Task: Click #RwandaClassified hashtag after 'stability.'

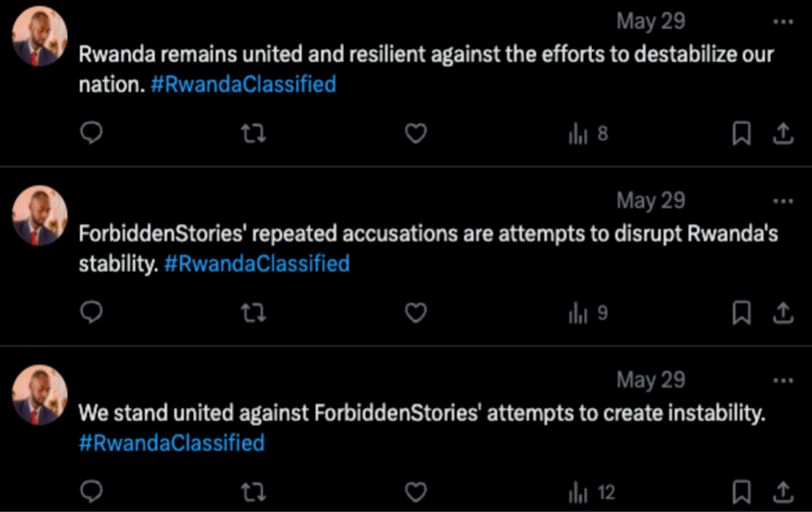Action: (x=257, y=264)
